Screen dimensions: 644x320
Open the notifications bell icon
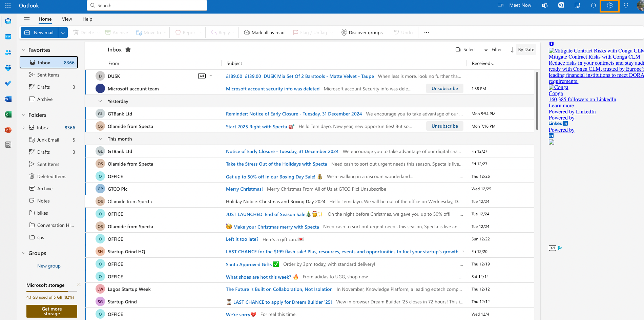click(x=594, y=5)
